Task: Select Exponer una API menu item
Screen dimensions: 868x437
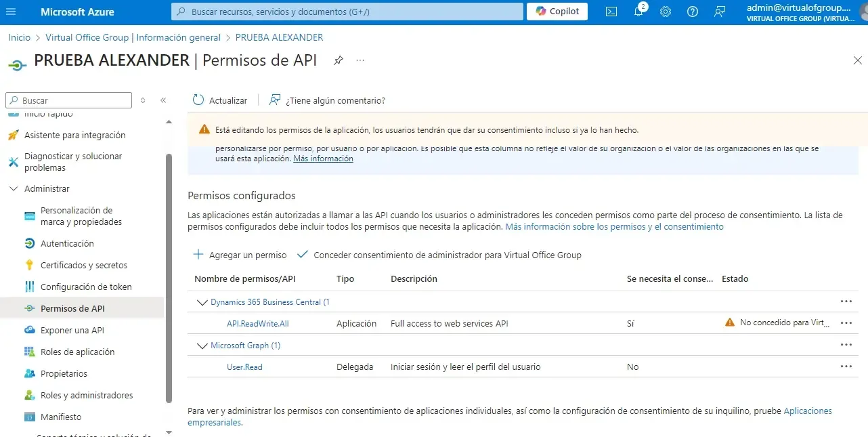Action: 72,330
